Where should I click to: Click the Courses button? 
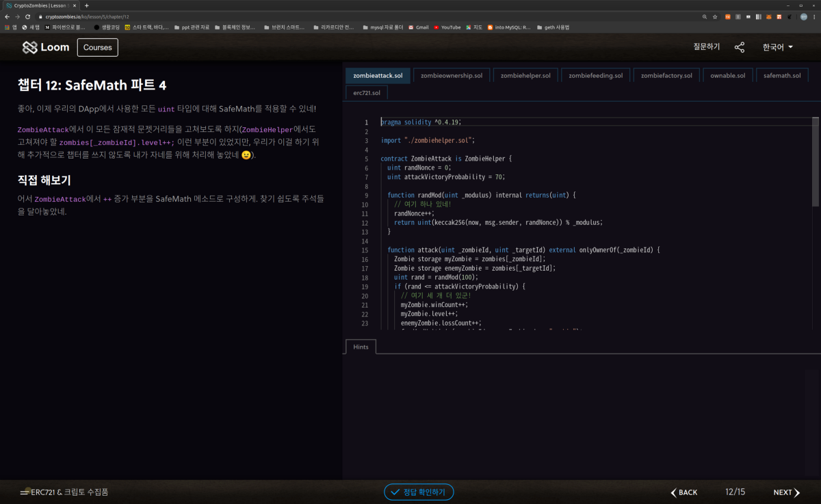tap(98, 47)
